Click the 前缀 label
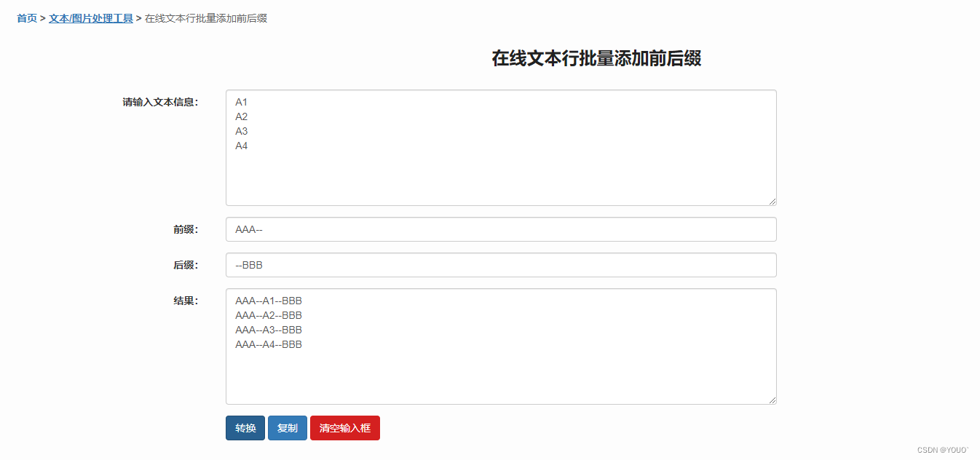This screenshot has height=460, width=980. 186,229
